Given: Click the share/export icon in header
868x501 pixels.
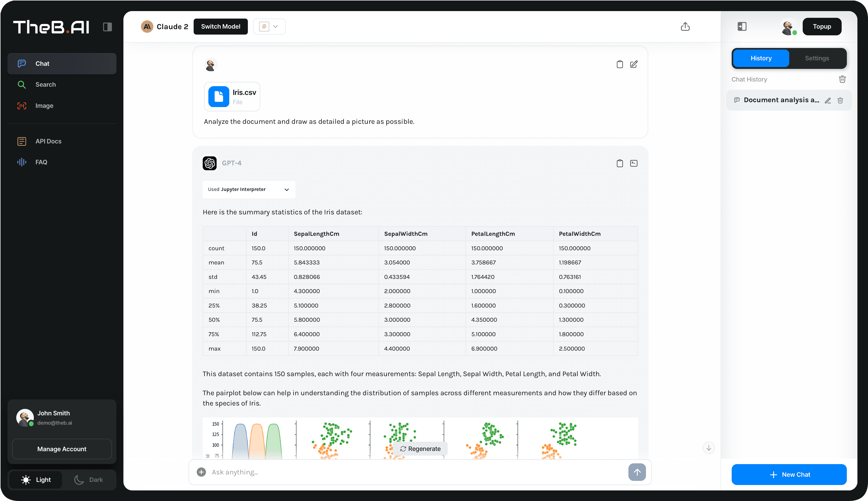Looking at the screenshot, I should [685, 27].
